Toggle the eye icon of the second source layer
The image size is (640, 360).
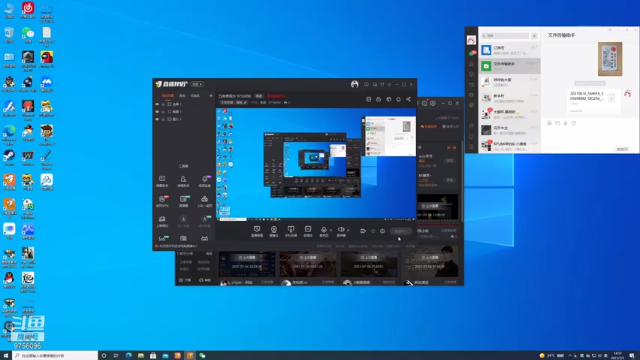pyautogui.click(x=157, y=111)
